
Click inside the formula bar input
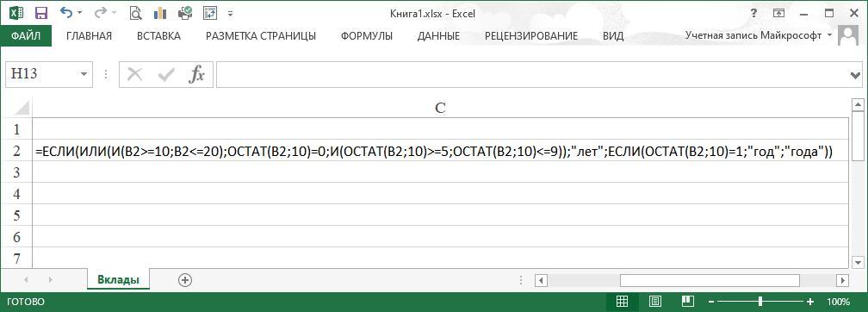click(x=531, y=75)
